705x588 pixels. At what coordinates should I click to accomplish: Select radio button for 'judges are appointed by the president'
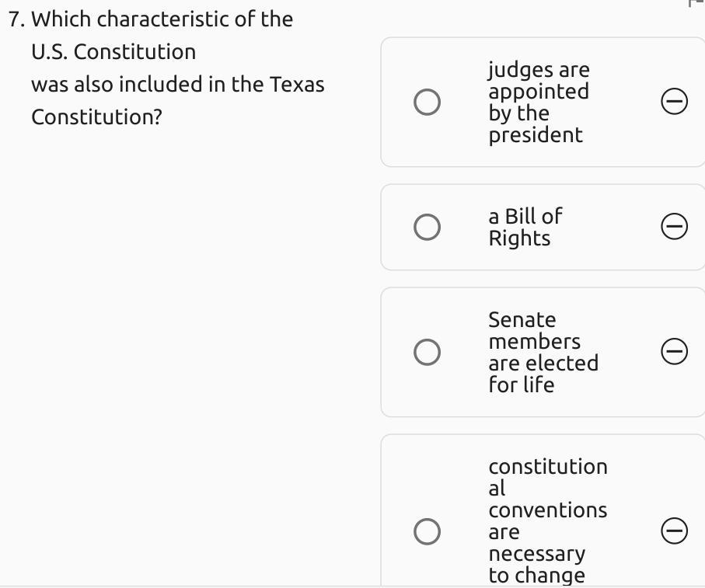click(x=427, y=102)
